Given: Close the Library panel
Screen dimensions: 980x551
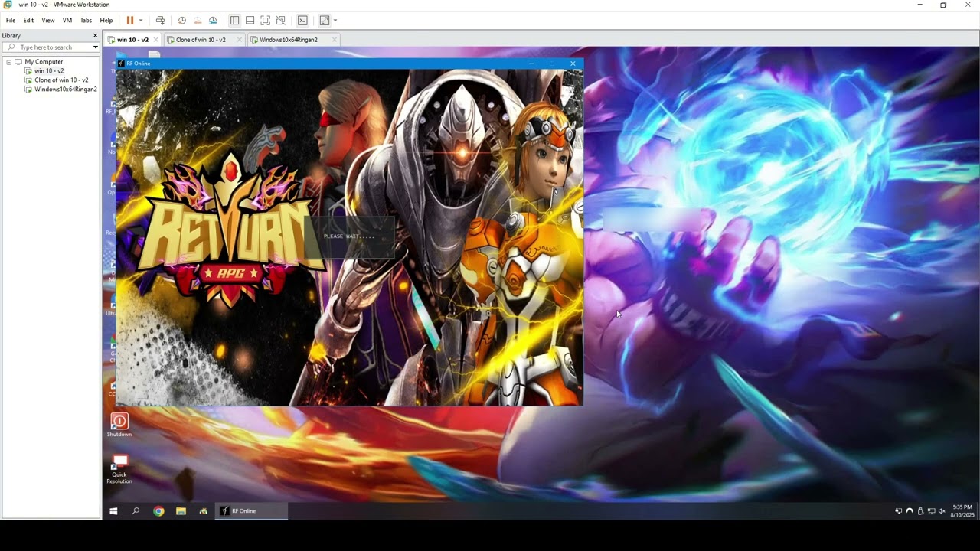Looking at the screenshot, I should tap(96, 35).
